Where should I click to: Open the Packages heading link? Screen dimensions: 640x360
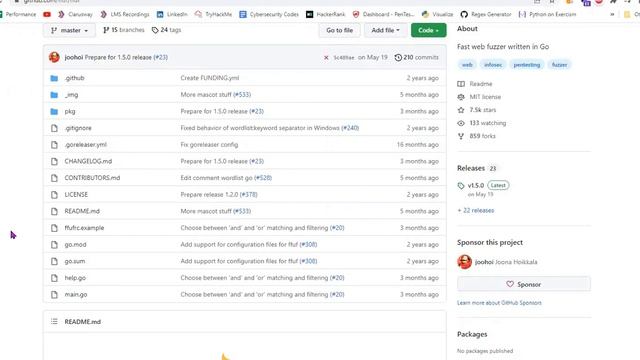472,334
